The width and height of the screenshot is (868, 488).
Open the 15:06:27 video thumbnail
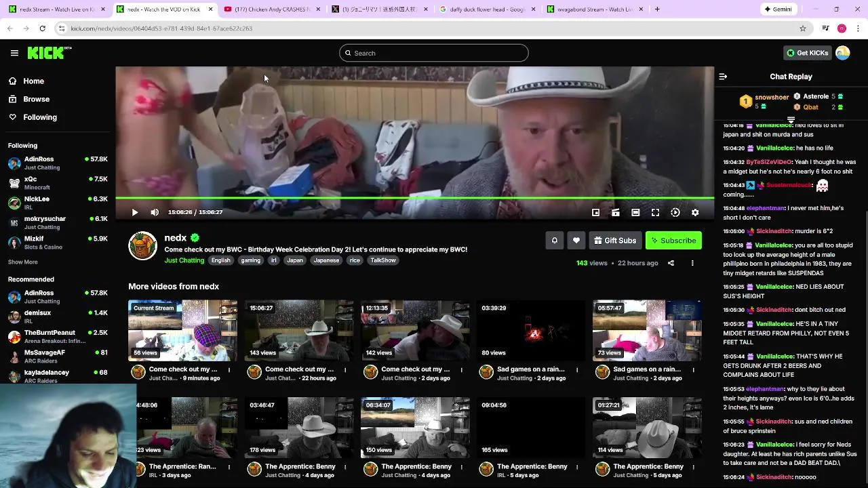coord(299,331)
